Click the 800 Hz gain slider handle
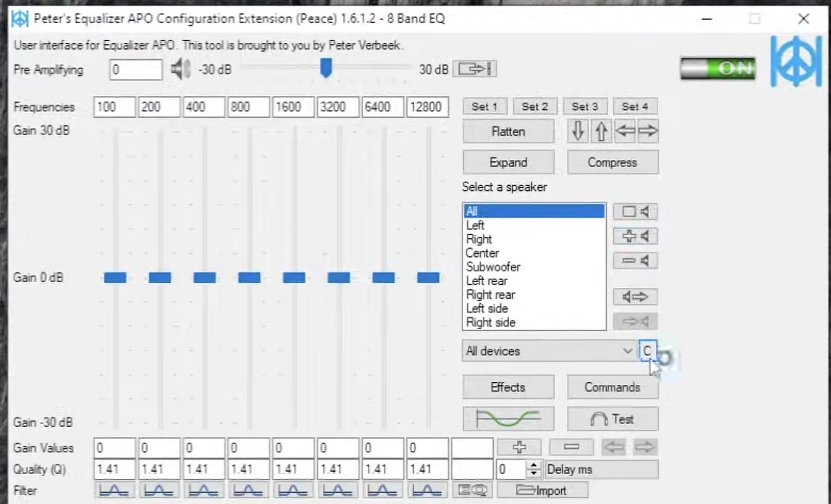 coord(249,278)
